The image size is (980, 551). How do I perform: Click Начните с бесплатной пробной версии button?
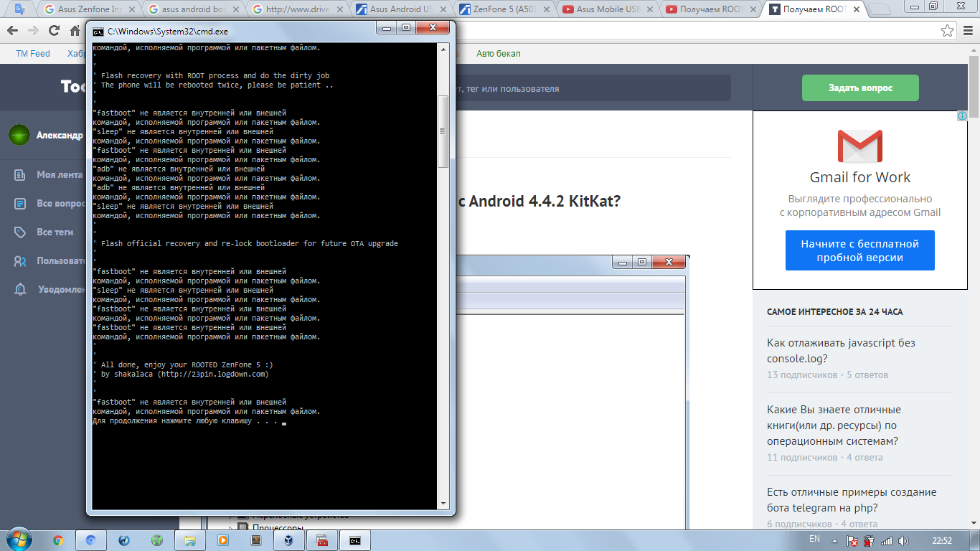[x=860, y=250]
